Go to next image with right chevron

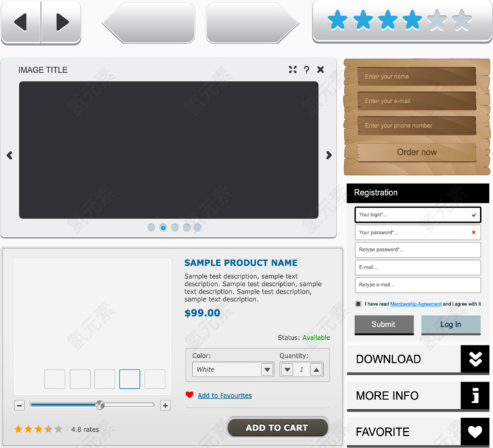point(328,155)
